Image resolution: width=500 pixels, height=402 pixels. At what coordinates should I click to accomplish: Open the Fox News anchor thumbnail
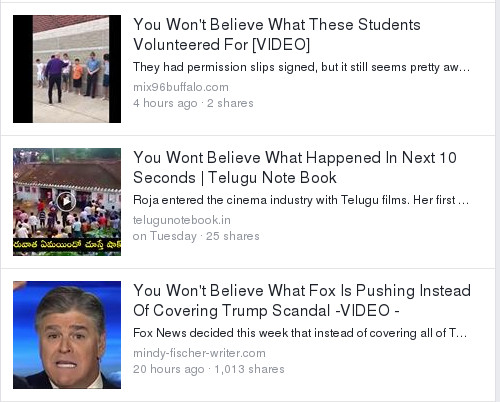point(67,335)
